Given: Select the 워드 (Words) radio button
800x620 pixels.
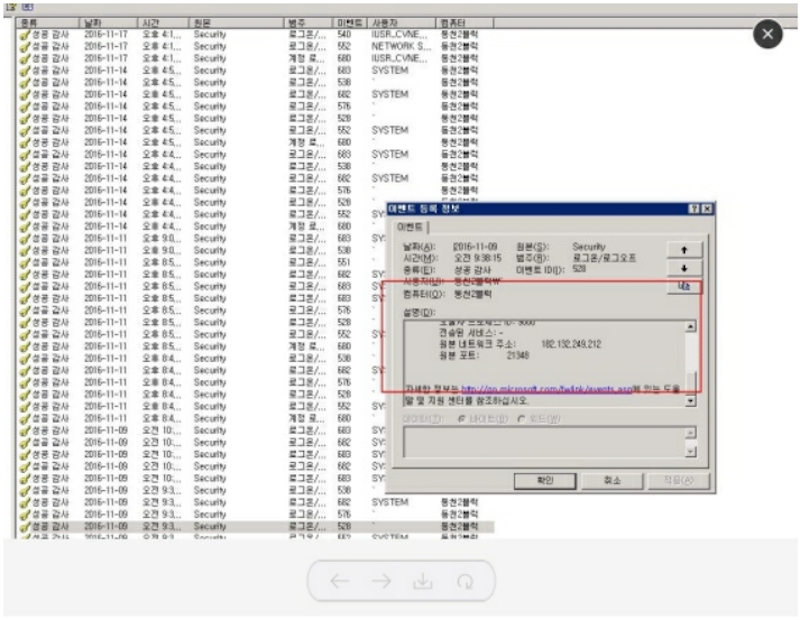Looking at the screenshot, I should 521,417.
